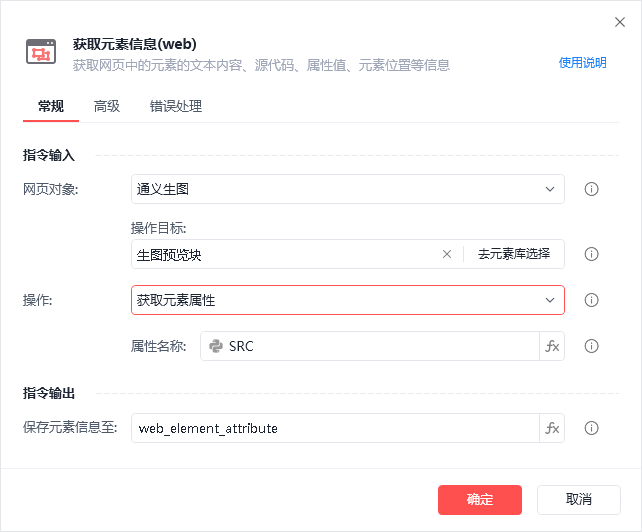642x532 pixels.
Task: Click the Python mode icon before SRC
Action: (216, 346)
